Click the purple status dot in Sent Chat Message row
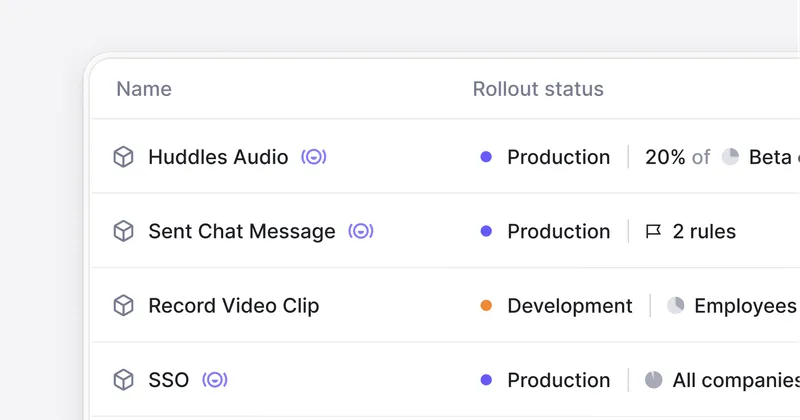Image resolution: width=800 pixels, height=420 pixels. 486,231
